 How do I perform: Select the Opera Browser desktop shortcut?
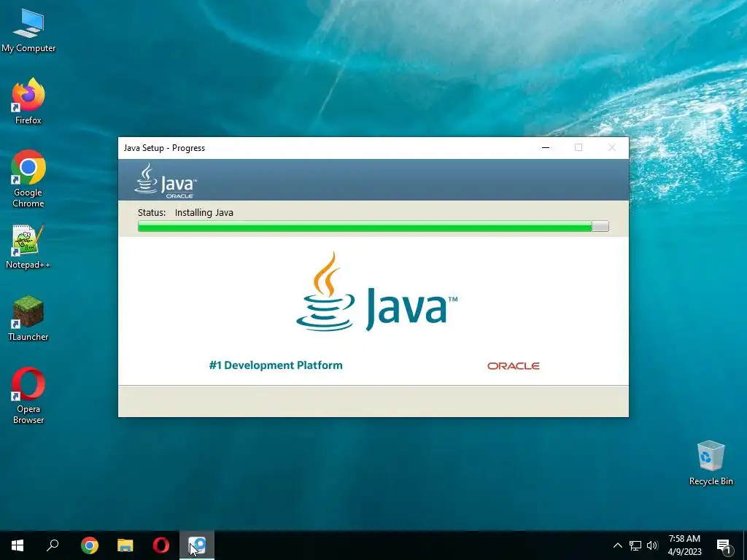tap(28, 395)
